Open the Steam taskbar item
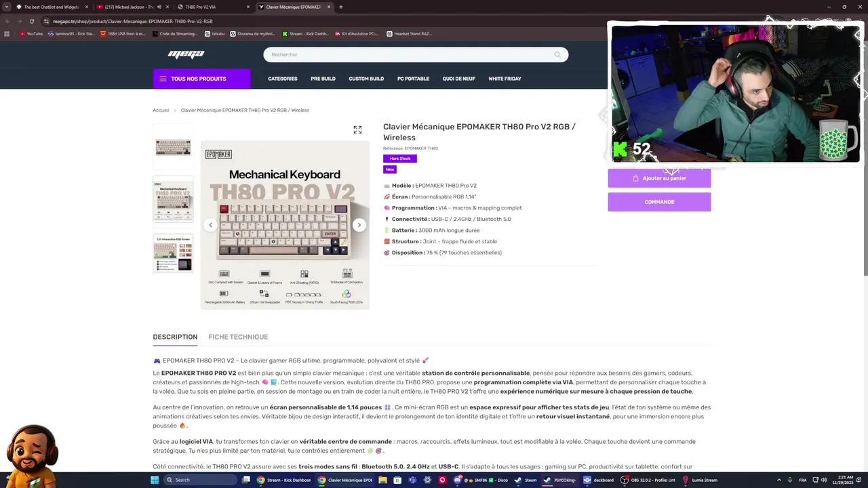868x488 pixels. click(x=526, y=480)
